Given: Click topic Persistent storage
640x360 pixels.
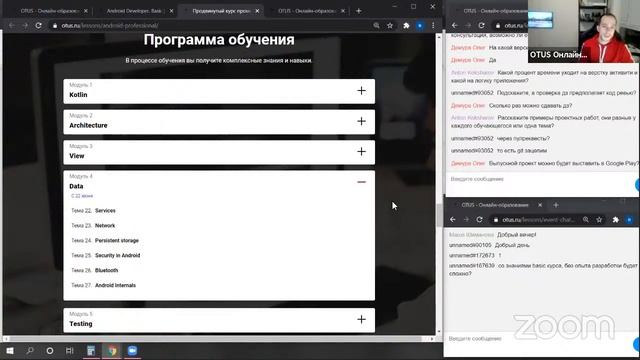Looking at the screenshot, I should click(117, 241).
